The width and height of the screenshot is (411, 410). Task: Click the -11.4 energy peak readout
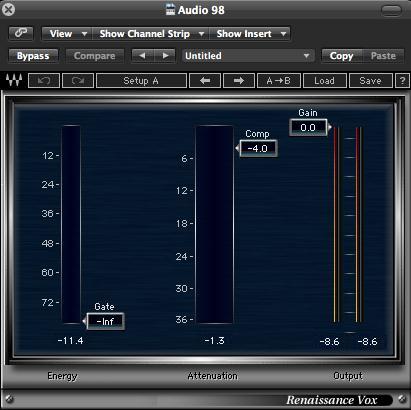click(x=70, y=341)
